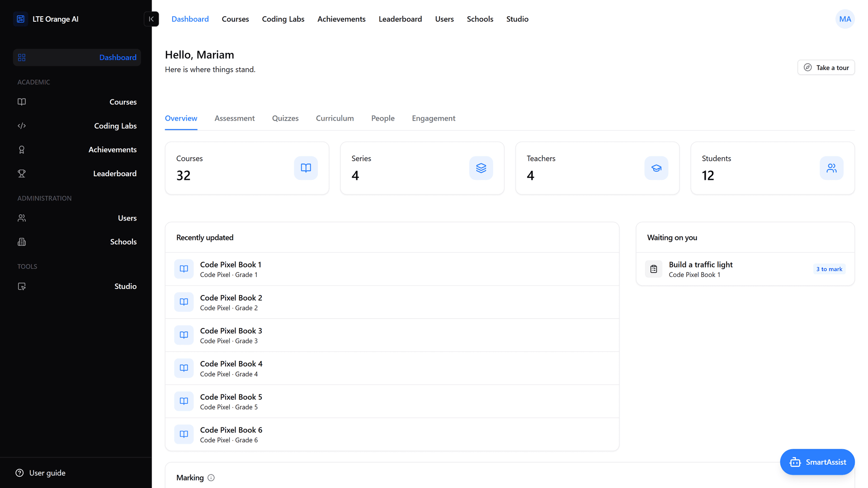868x488 pixels.
Task: Click the Take a tour button
Action: [826, 68]
